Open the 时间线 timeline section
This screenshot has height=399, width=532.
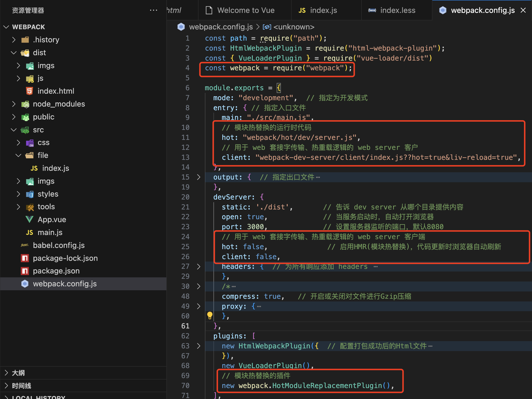[x=21, y=386]
